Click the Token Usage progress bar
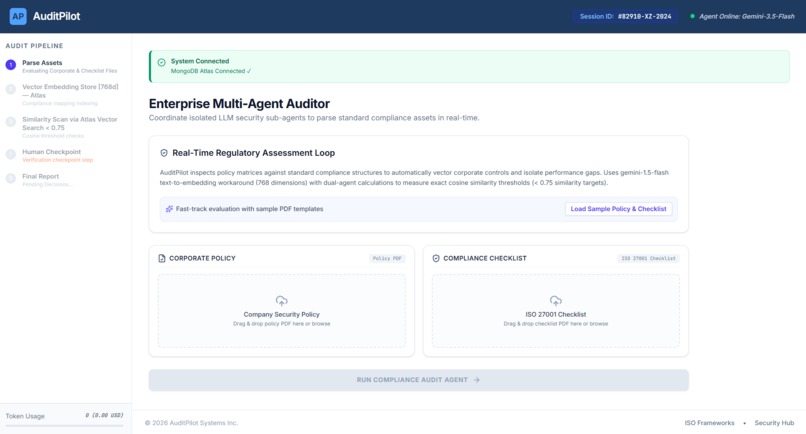Screen dimensions: 806x434 pos(64,426)
